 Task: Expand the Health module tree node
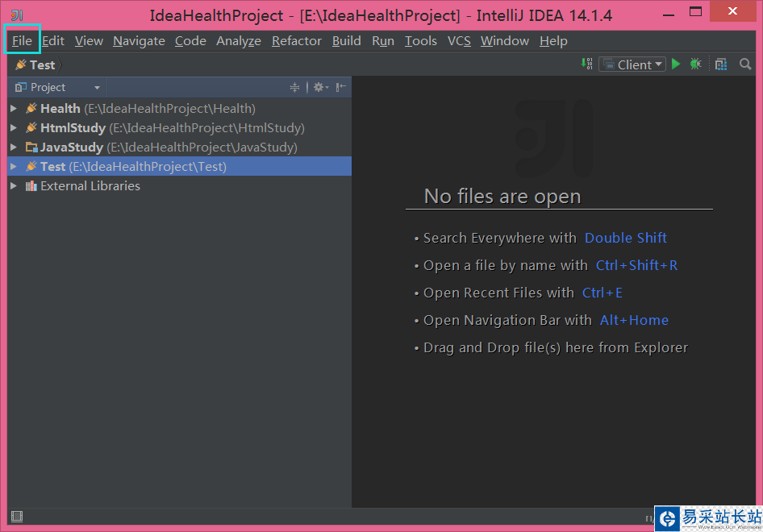pyautogui.click(x=14, y=108)
